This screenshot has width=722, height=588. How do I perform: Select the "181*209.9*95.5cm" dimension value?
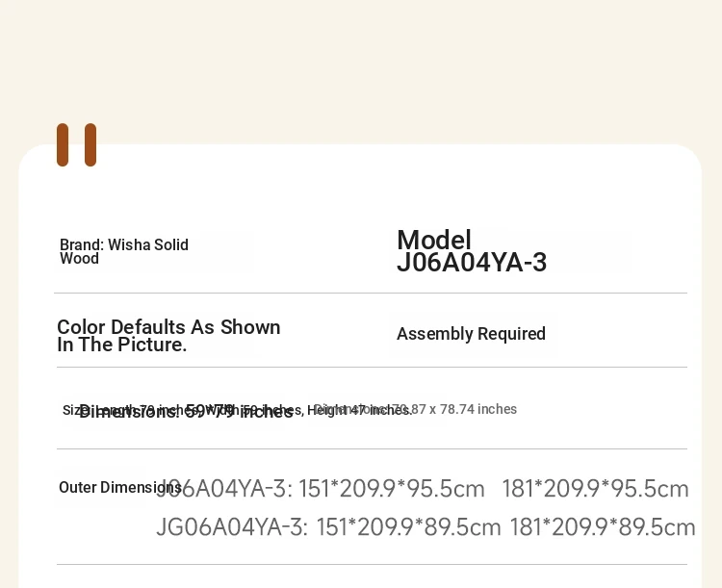[595, 489]
